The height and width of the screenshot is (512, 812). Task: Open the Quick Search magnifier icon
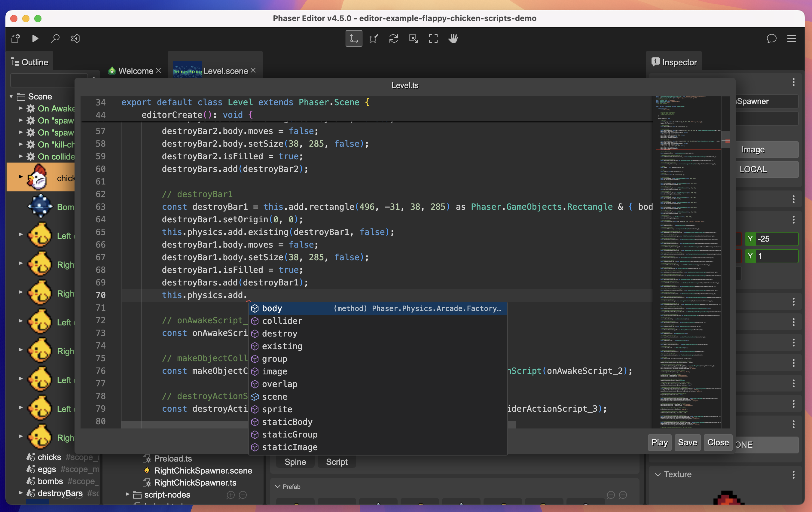(x=55, y=38)
